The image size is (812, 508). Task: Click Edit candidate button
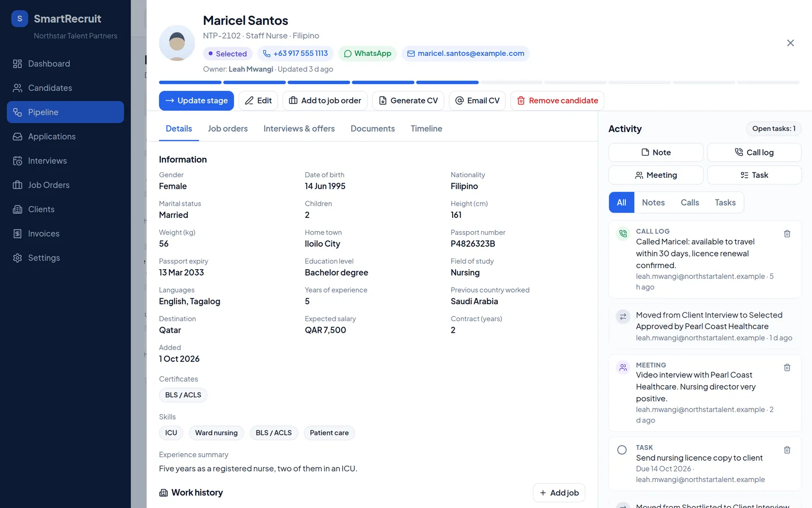258,101
